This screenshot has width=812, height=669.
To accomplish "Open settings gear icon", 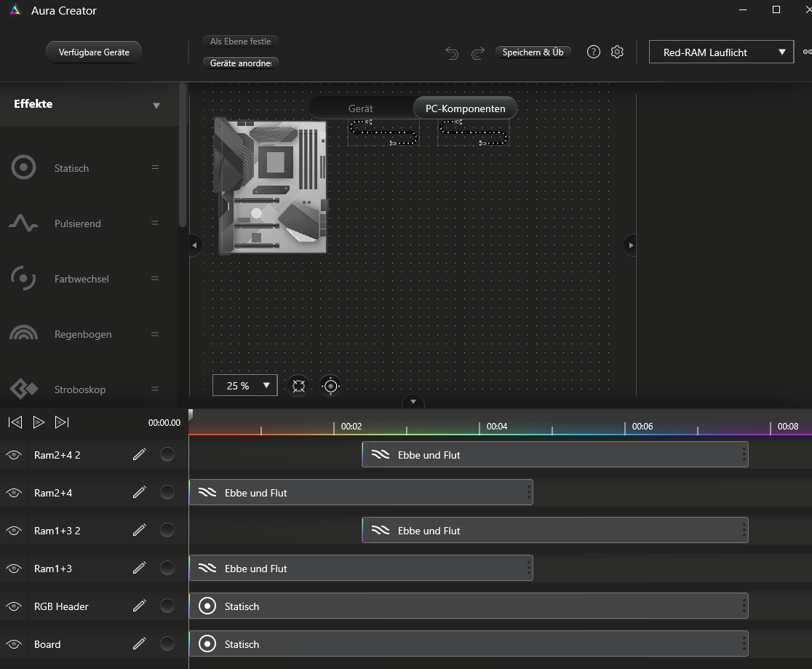I will click(617, 52).
